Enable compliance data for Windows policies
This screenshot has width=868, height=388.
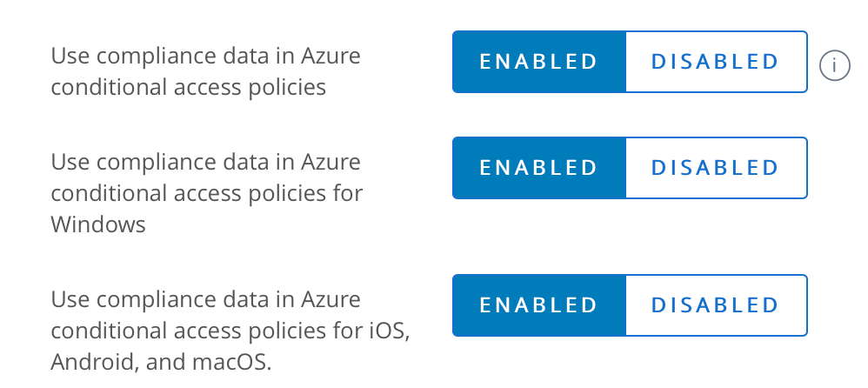(539, 167)
